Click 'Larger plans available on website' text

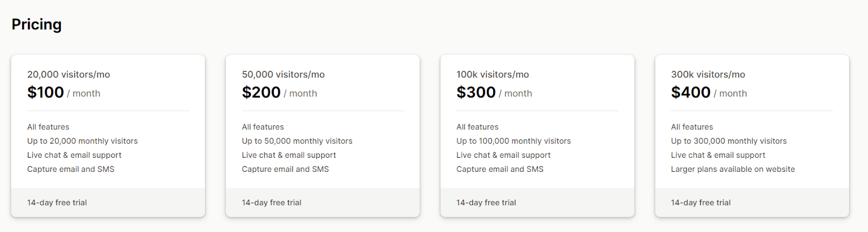[x=733, y=169]
